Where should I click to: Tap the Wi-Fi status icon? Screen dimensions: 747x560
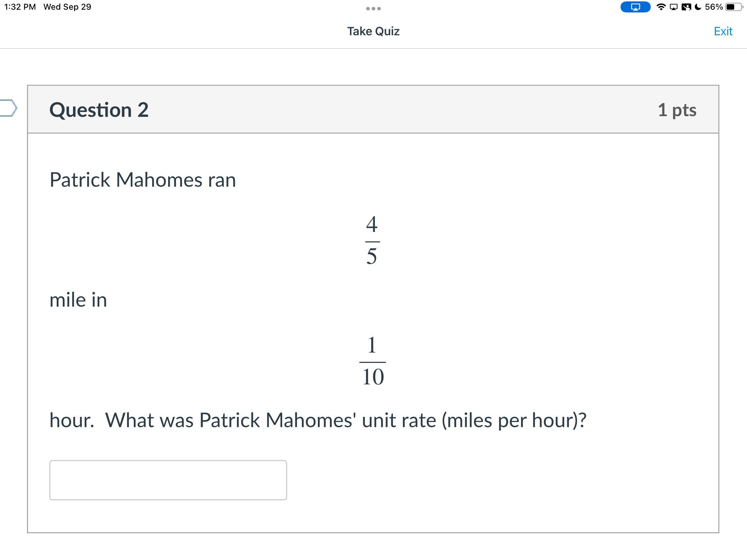tap(661, 7)
